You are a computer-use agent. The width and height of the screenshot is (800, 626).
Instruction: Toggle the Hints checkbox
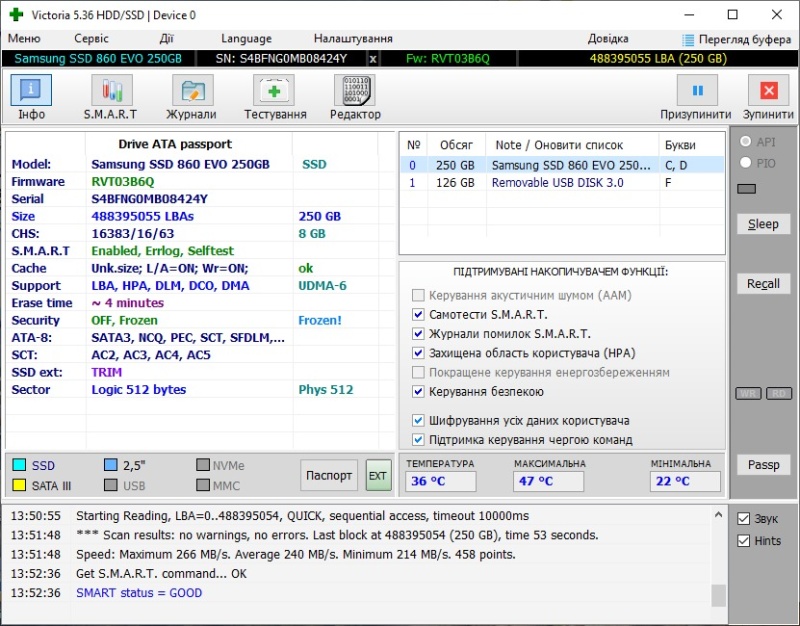tap(743, 541)
